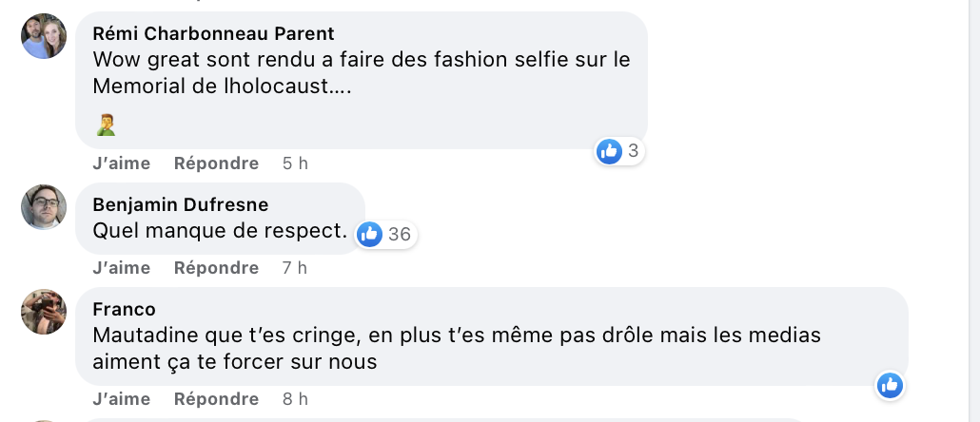Open Franco name link
This screenshot has height=422, width=980.
[124, 309]
